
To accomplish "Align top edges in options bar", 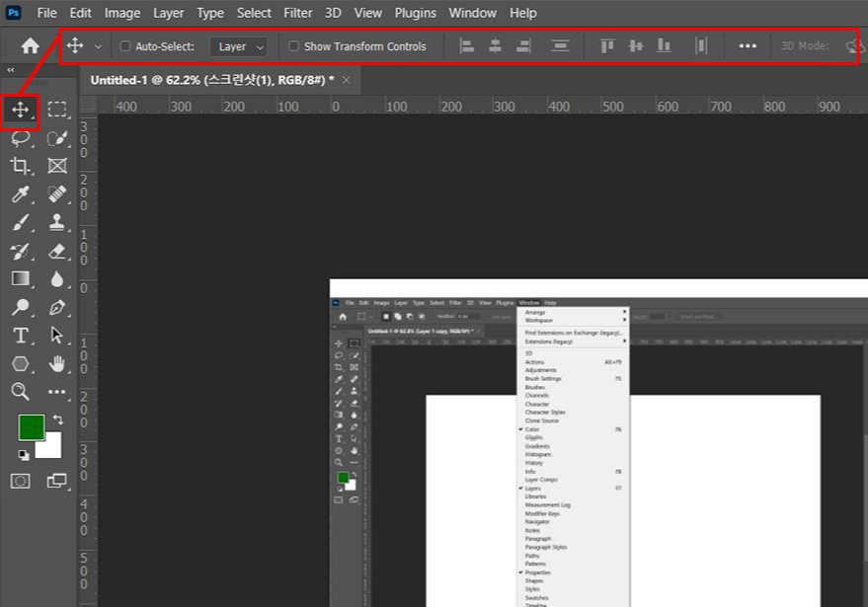I will pyautogui.click(x=607, y=46).
